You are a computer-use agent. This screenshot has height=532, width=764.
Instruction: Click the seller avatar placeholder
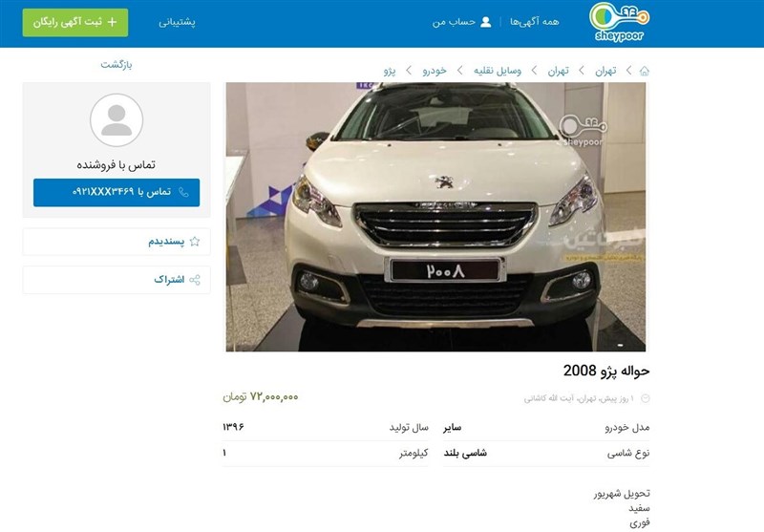click(x=117, y=119)
